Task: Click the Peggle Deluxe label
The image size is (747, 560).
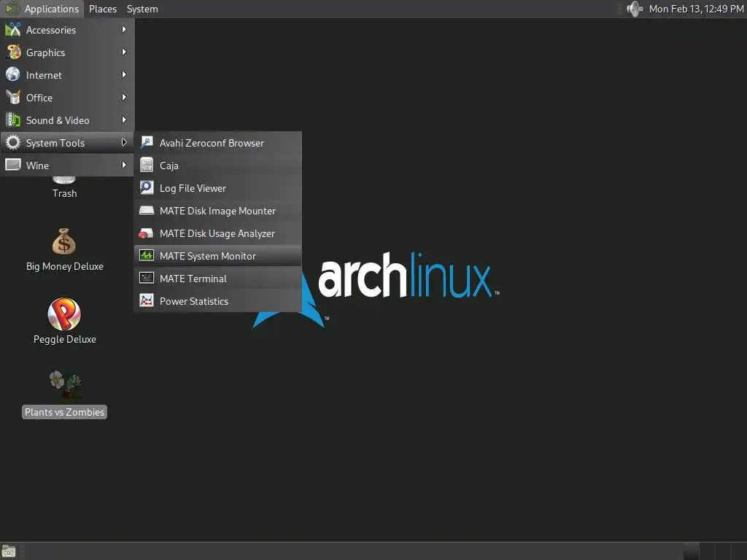Action: 65,339
